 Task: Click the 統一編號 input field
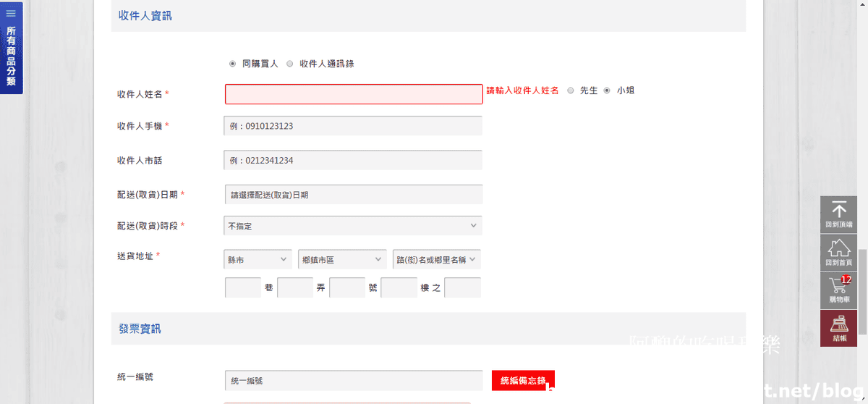tap(354, 380)
